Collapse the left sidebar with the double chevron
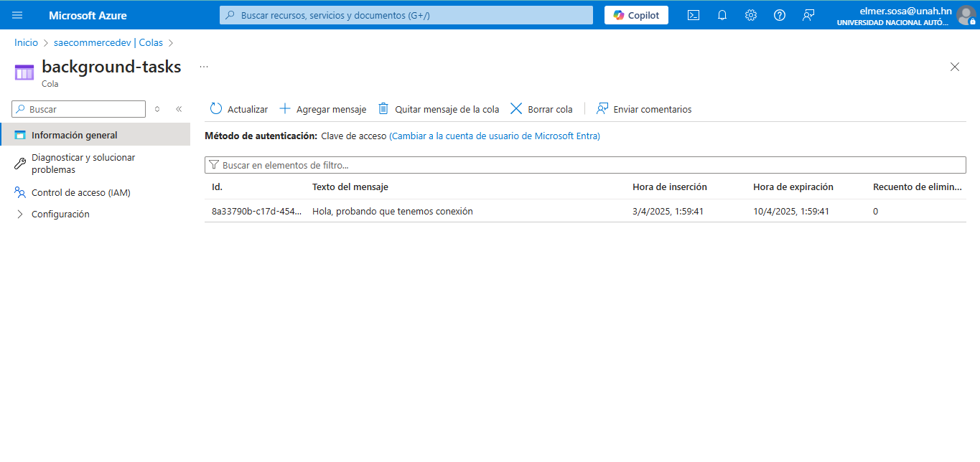 pyautogui.click(x=179, y=108)
